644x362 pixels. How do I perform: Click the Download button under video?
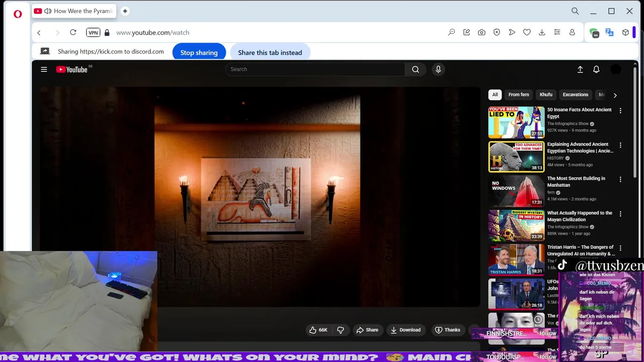[x=406, y=330]
